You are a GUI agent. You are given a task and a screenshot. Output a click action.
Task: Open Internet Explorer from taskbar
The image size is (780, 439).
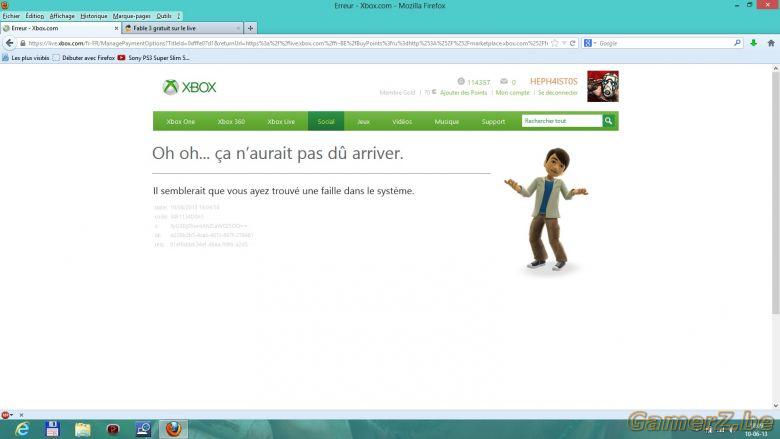point(22,429)
